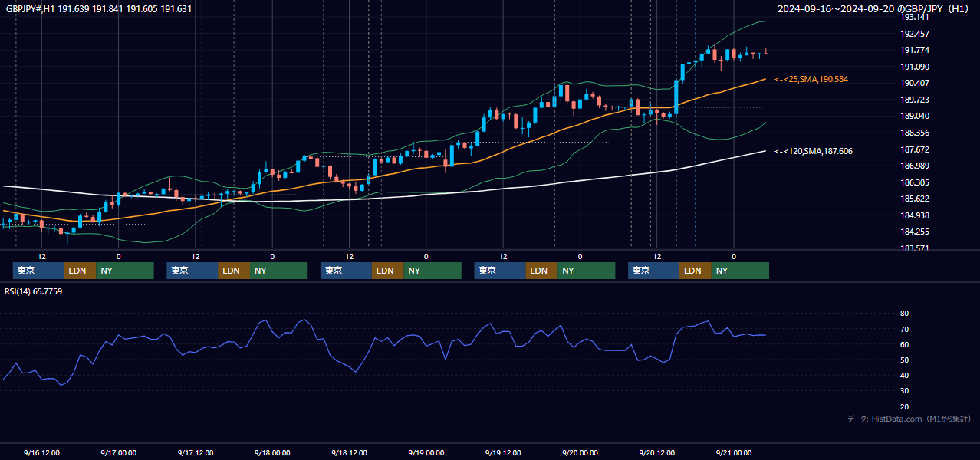
Task: Click the NY session box above 9/18 00:00
Action: tap(279, 271)
